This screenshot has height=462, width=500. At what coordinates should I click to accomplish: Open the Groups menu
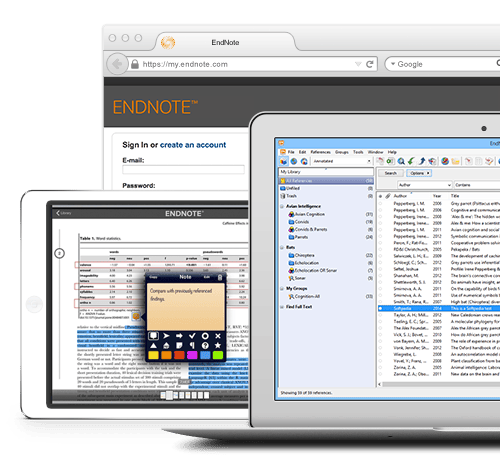coord(342,152)
